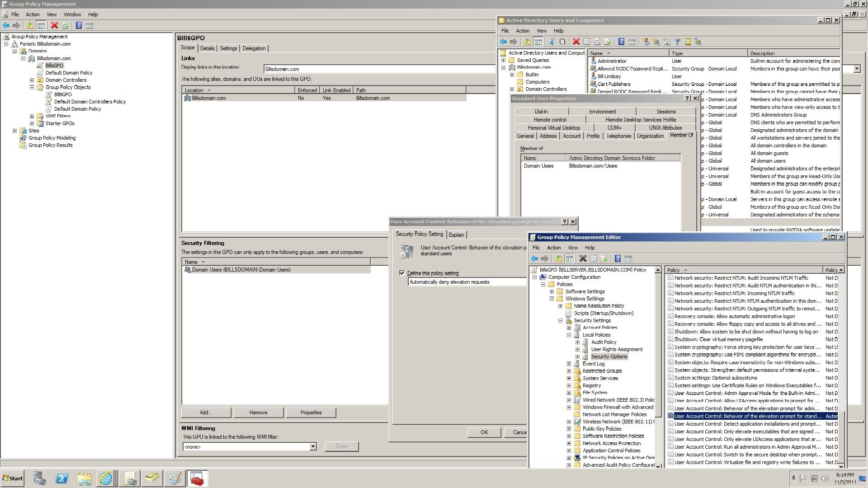Click Find objects icon in Active Directory toolbar
868x488 pixels.
(688, 42)
